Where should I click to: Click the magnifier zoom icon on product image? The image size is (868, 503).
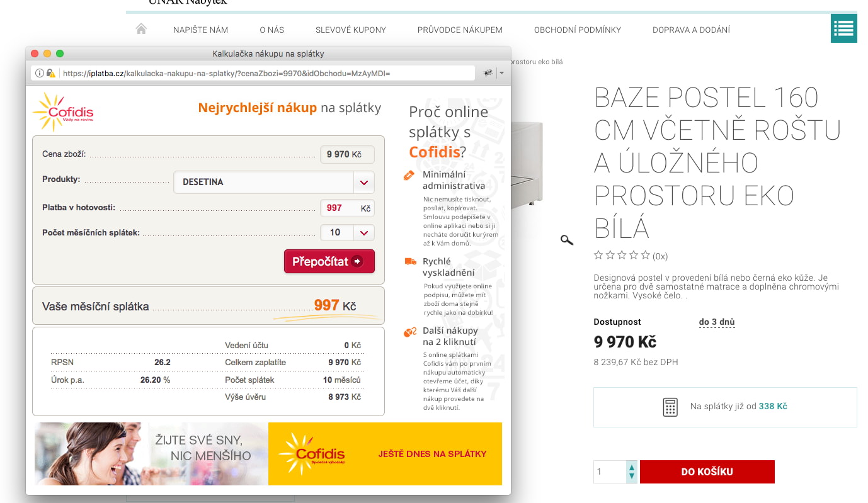coord(567,239)
